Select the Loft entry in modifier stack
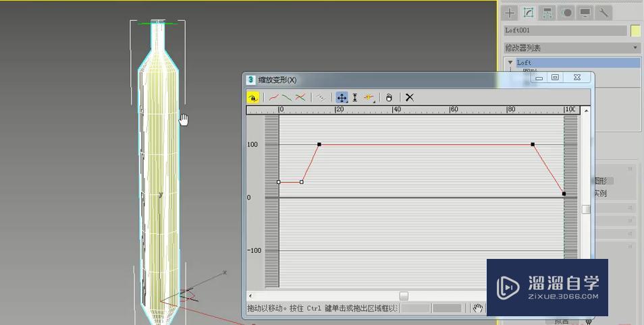This screenshot has width=644, height=325. (579, 63)
